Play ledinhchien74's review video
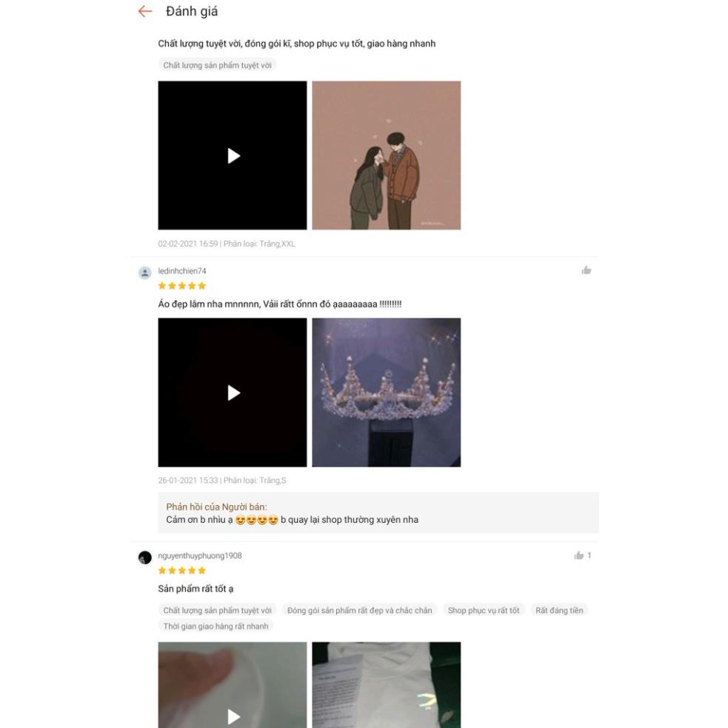 coord(233,393)
